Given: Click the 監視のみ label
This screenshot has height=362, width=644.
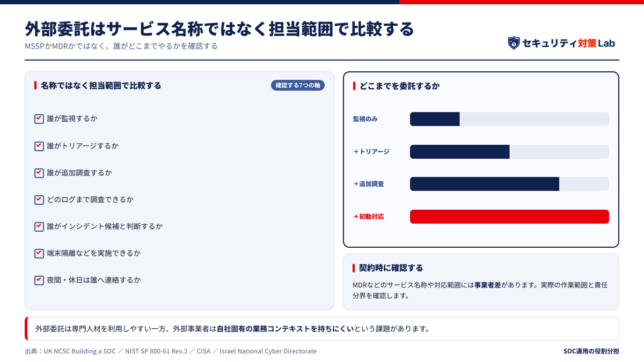Looking at the screenshot, I should pyautogui.click(x=365, y=119).
